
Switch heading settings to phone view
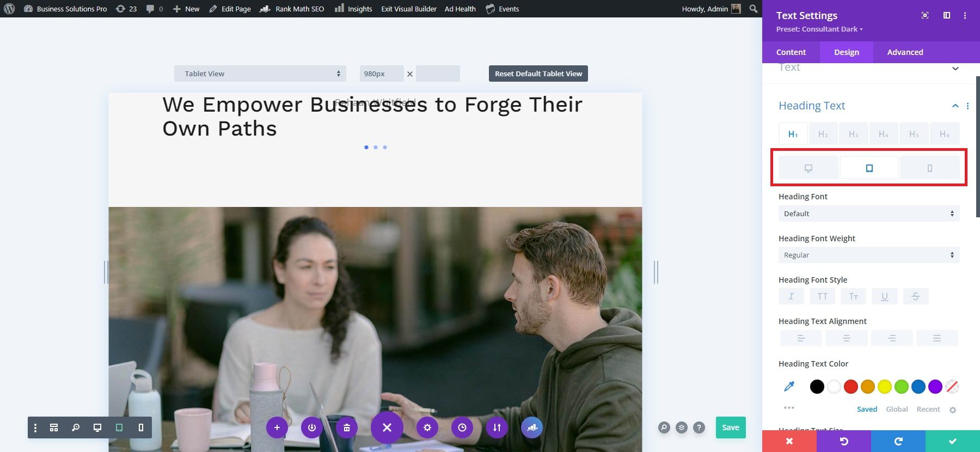[x=929, y=168]
